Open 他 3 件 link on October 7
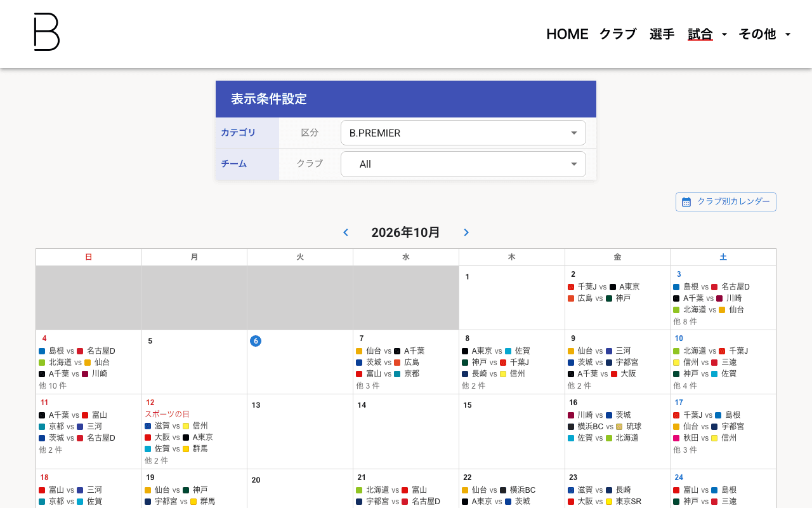Viewport: 812px width, 508px height. pyautogui.click(x=368, y=385)
